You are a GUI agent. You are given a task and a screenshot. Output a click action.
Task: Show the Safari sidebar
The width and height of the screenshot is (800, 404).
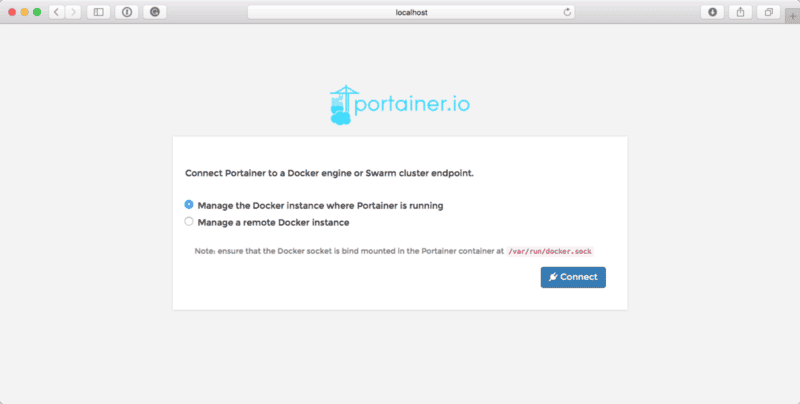pyautogui.click(x=99, y=12)
